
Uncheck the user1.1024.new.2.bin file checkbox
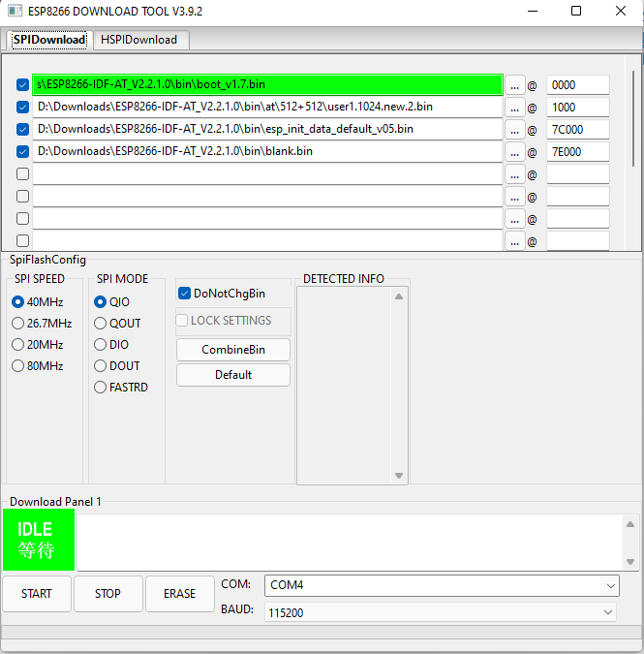(22, 108)
